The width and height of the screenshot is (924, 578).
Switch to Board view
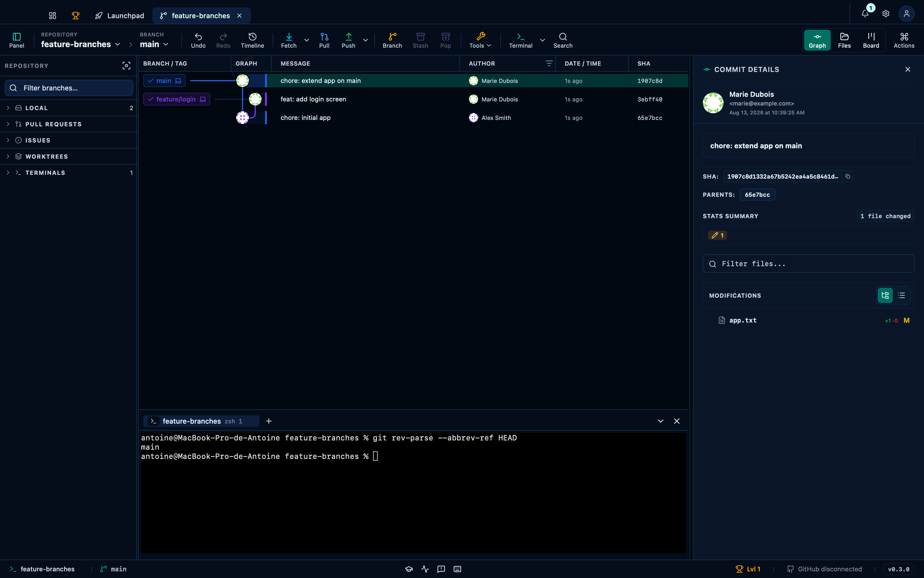871,40
